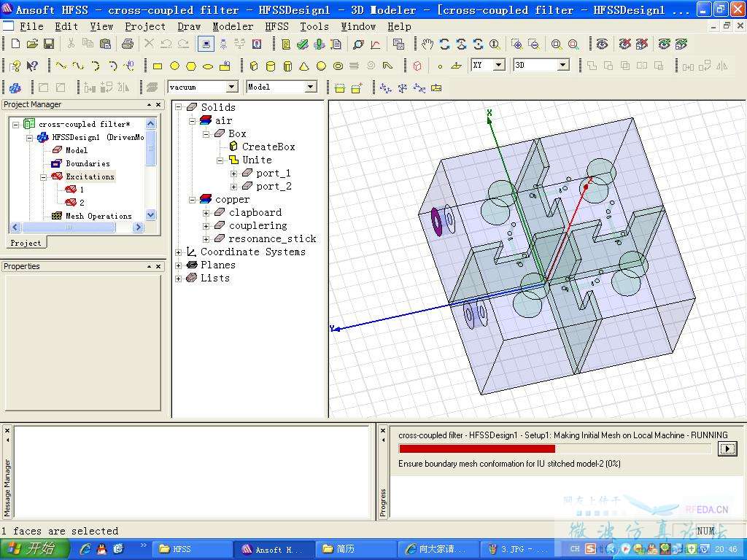Click the arrow button beside the progress bar

click(727, 448)
